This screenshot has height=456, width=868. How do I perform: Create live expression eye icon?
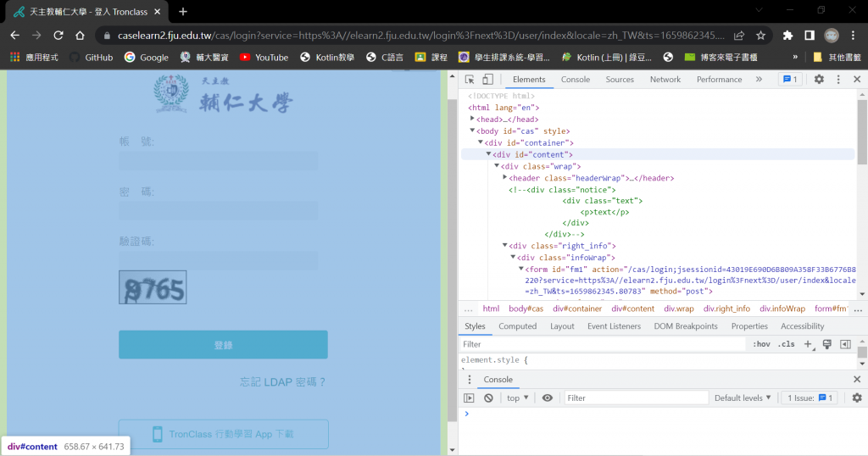547,398
